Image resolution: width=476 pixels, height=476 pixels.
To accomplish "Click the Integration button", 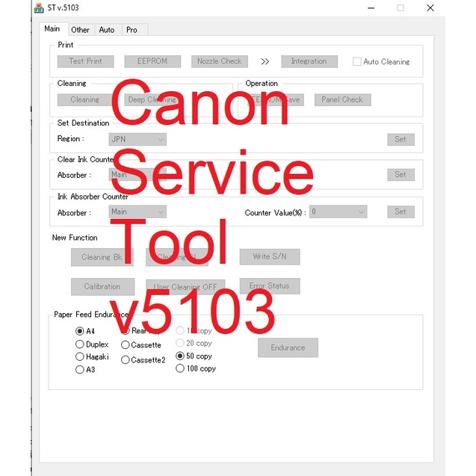I will click(309, 61).
